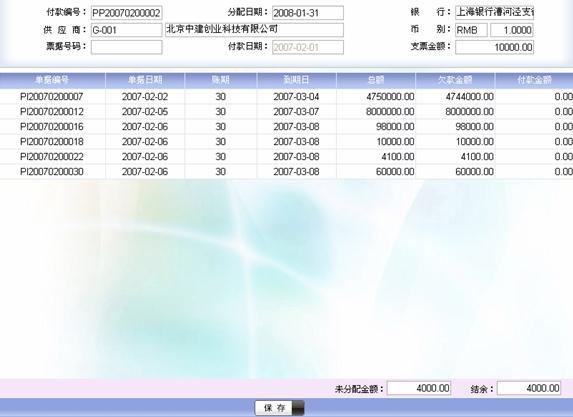Click the supplier name field 北京中建创业科技有限公司
Viewport: 573px width, 417px height.
pos(254,30)
